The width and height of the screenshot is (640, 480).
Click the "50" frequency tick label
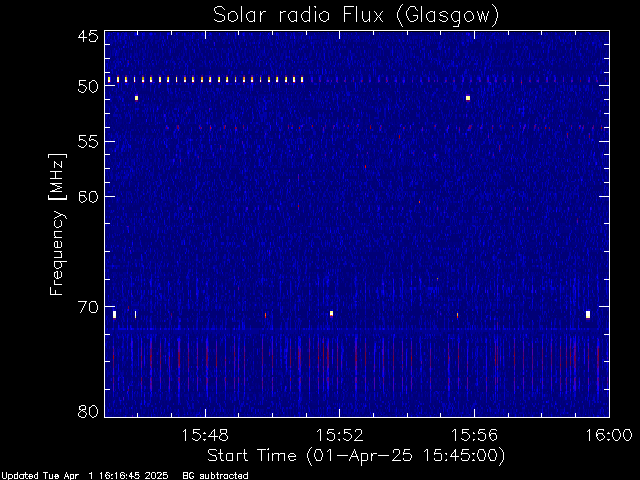pyautogui.click(x=88, y=86)
